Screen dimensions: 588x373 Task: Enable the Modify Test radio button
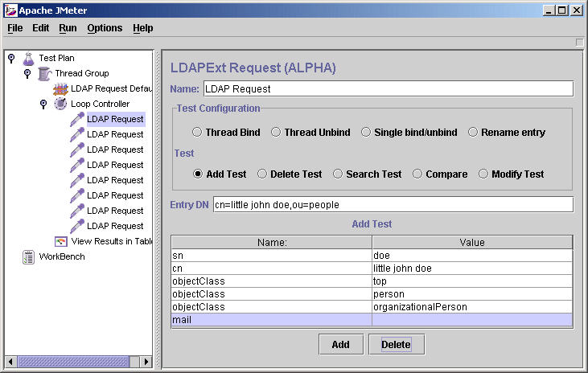483,174
